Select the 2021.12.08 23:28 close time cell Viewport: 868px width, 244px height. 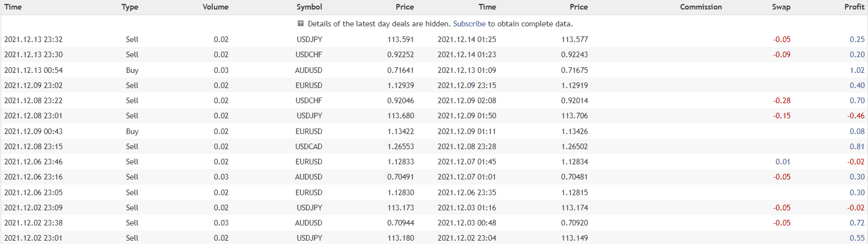click(467, 147)
